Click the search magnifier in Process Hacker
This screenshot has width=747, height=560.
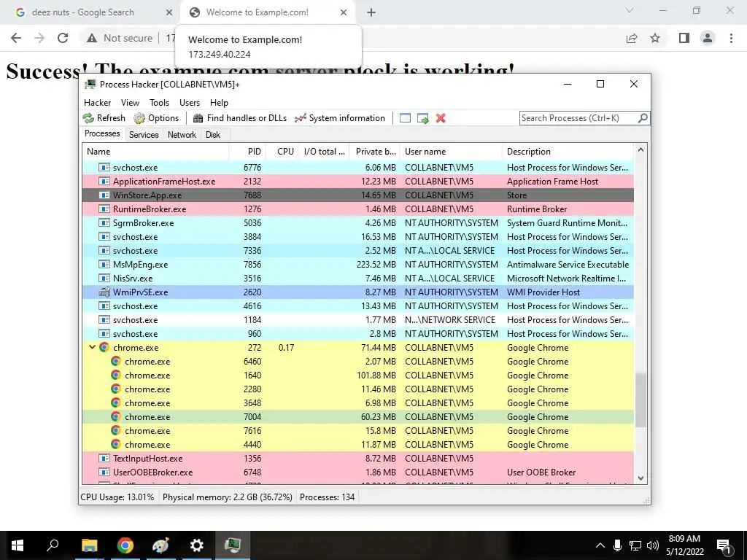coord(643,117)
